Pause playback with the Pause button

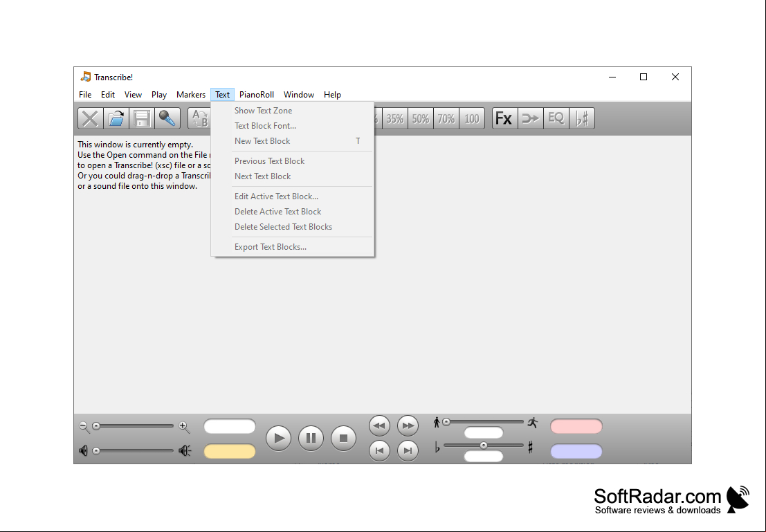[x=311, y=438]
